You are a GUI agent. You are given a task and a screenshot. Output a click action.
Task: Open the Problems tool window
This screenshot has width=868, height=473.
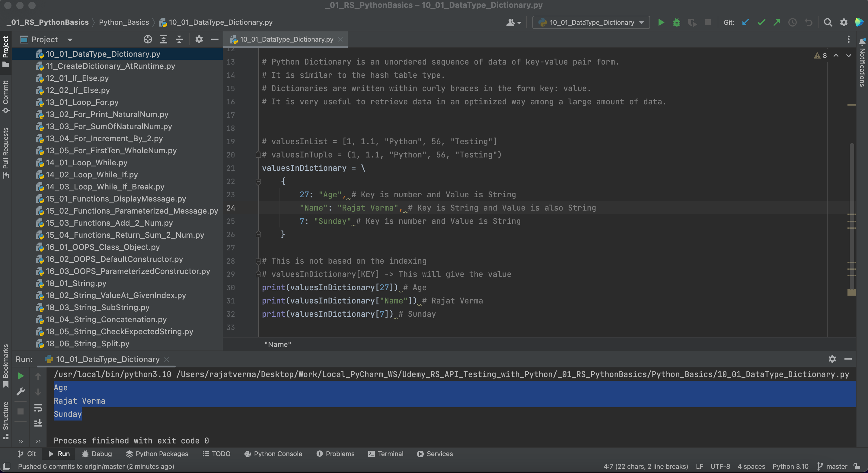(336, 454)
